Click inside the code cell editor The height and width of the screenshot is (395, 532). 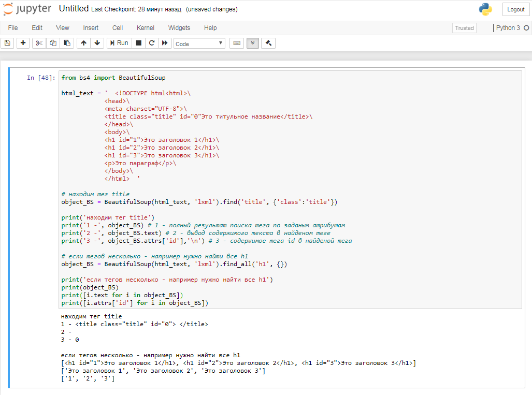click(x=290, y=190)
